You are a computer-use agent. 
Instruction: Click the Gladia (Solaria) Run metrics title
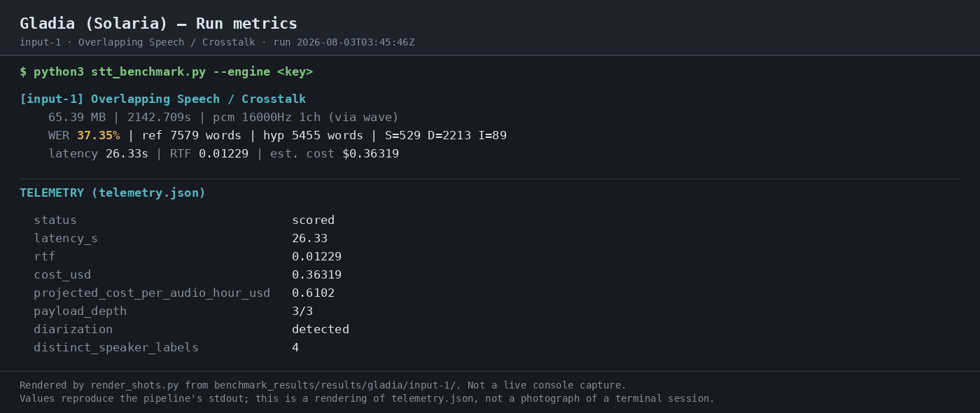pyautogui.click(x=158, y=24)
